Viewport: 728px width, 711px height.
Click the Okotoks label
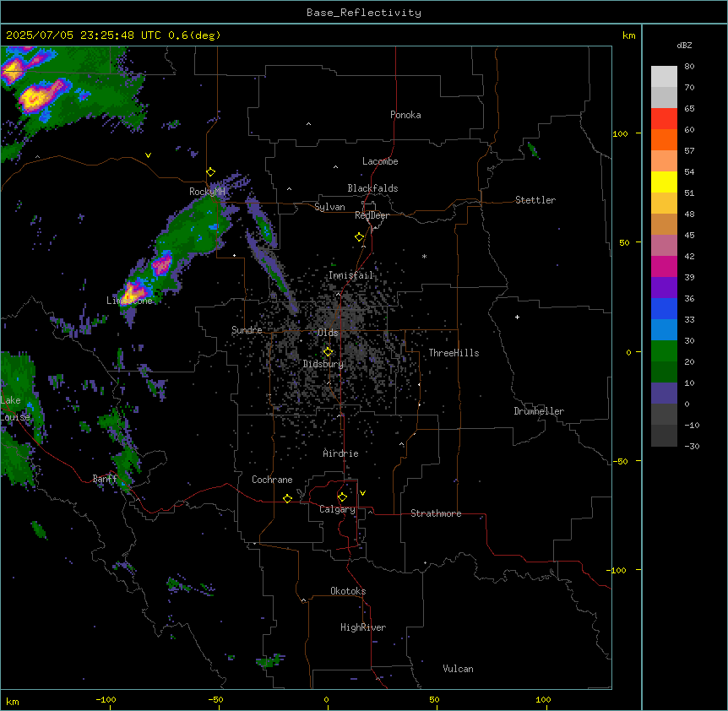point(348,591)
